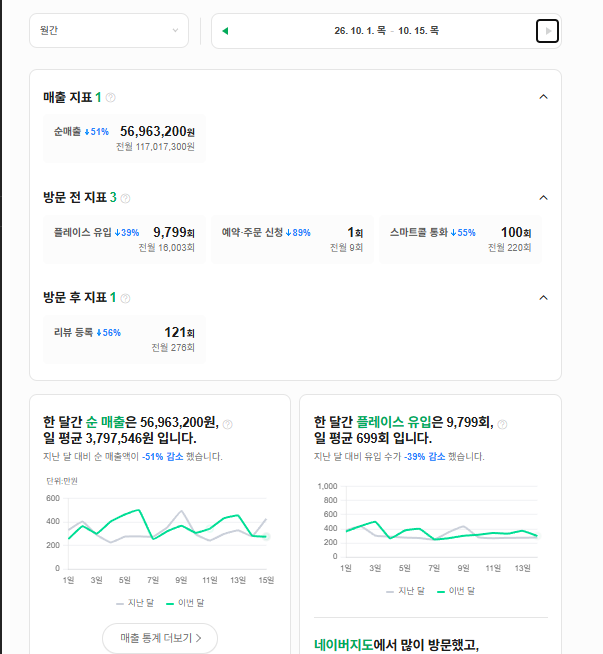This screenshot has height=654, width=603.
Task: Click the 15일 endpoint marker on sales chart
Action: (x=266, y=537)
